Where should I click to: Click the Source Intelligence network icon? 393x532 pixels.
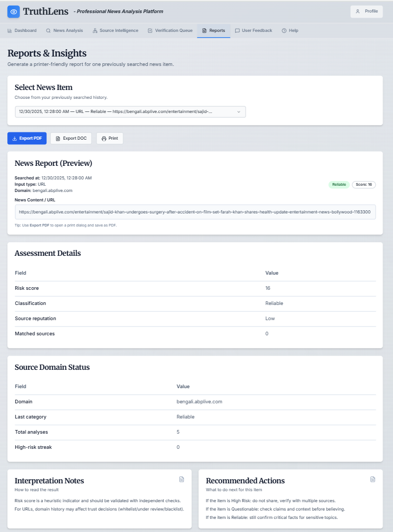pos(95,31)
